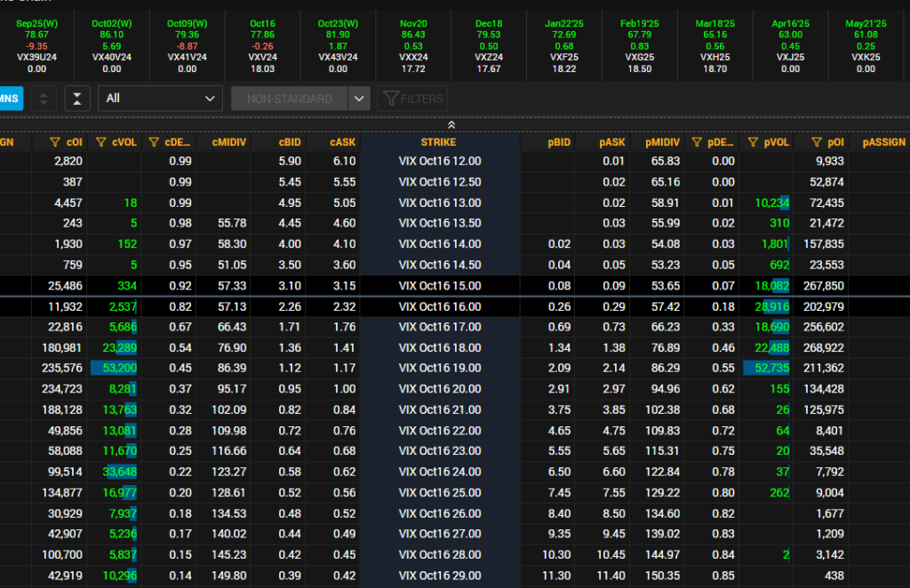Screen dimensions: 910x588
Task: Select the Apr16'25 expiration tab
Action: pyautogui.click(x=791, y=46)
